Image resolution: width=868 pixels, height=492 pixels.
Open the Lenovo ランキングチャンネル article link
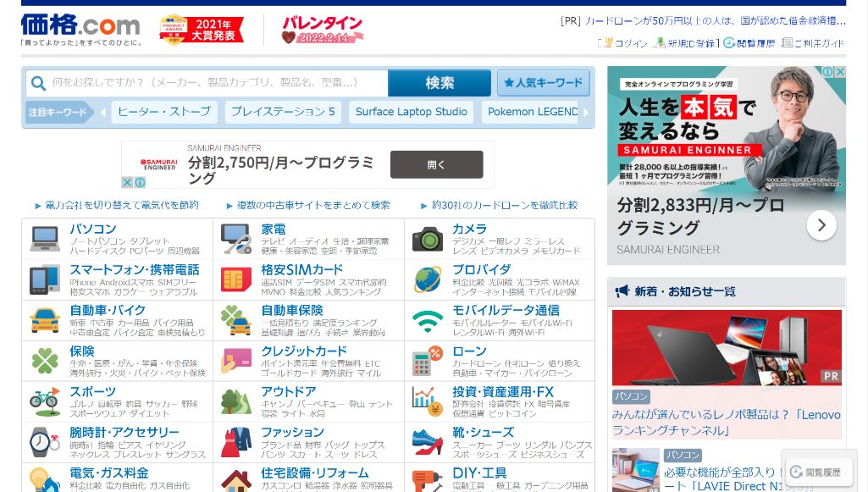727,423
